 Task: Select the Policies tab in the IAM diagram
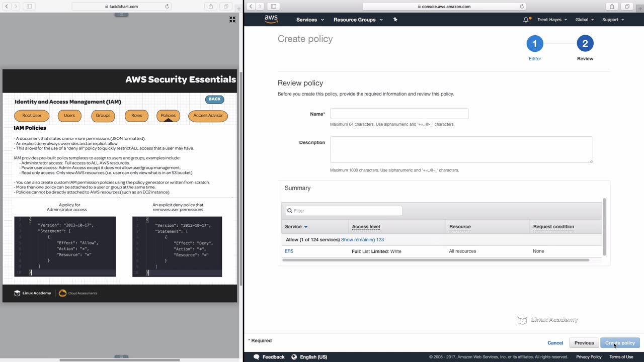tap(168, 116)
